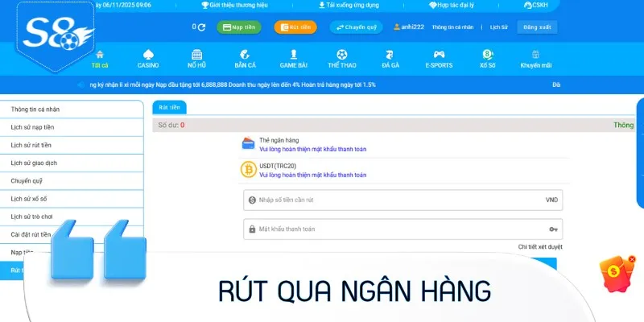The width and height of the screenshot is (644, 322).
Task: Open the ĐÁ GÀ cockfight category
Action: (390, 60)
